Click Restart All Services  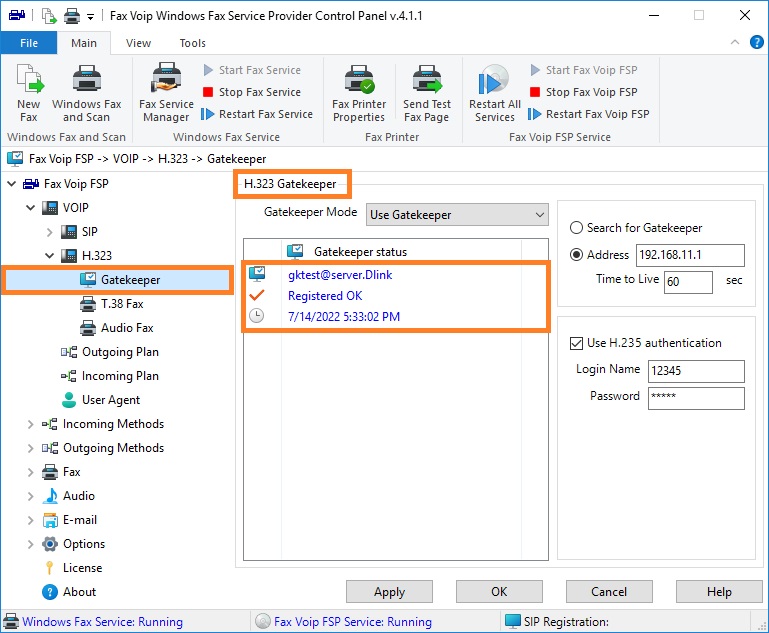[x=494, y=93]
